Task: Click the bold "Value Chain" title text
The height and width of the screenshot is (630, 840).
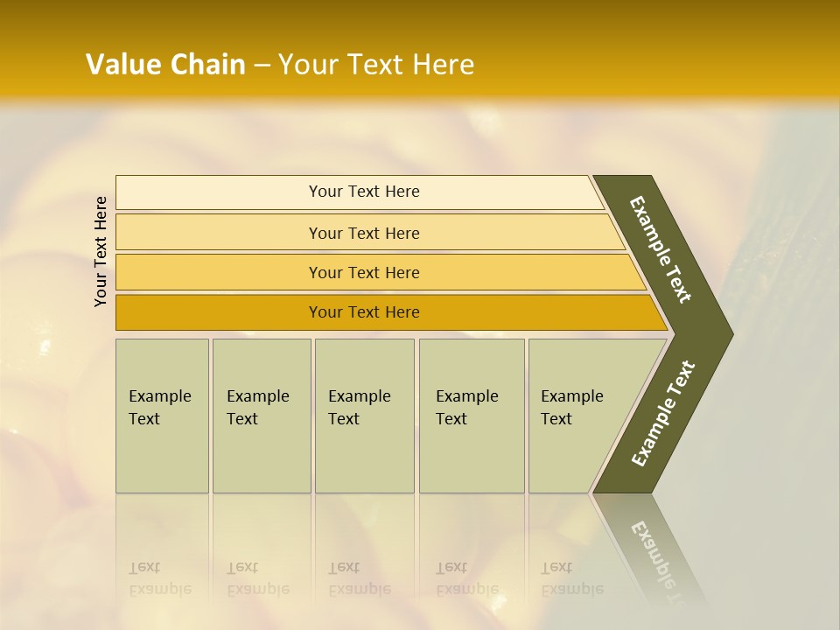Action: click(x=165, y=65)
